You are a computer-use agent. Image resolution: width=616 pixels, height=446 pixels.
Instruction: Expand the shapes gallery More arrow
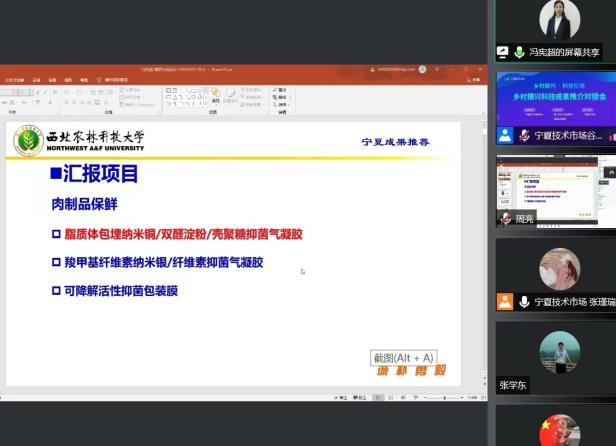[205, 104]
